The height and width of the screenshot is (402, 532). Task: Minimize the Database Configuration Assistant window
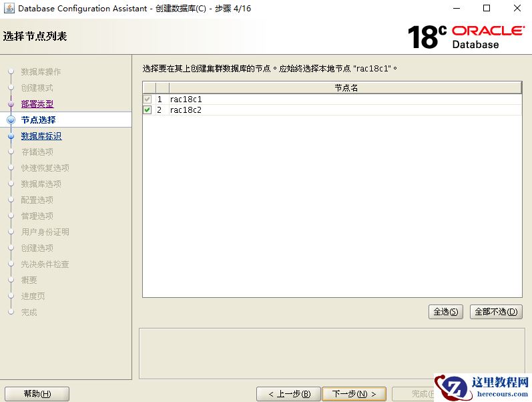pos(457,8)
